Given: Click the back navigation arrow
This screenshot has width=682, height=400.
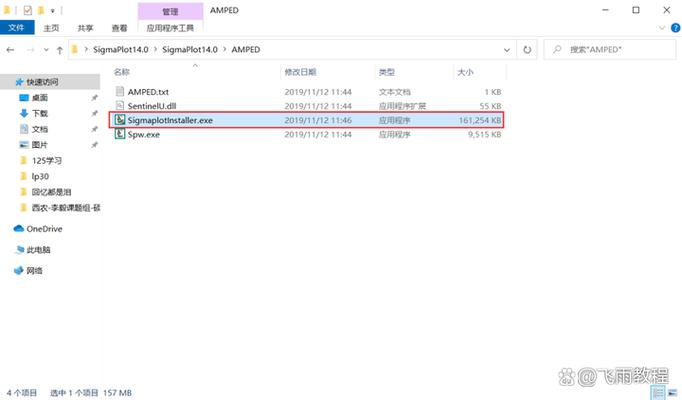Looking at the screenshot, I should [x=11, y=48].
